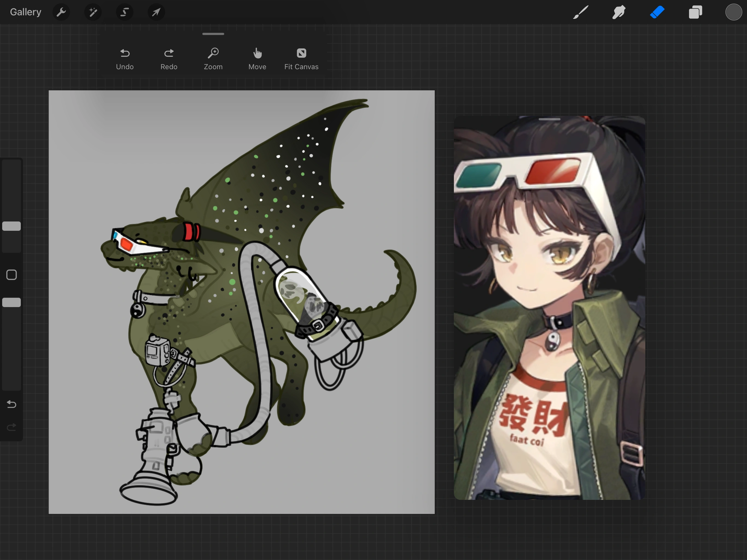
Task: Tap Undo in the floating toolbar
Action: click(x=125, y=58)
